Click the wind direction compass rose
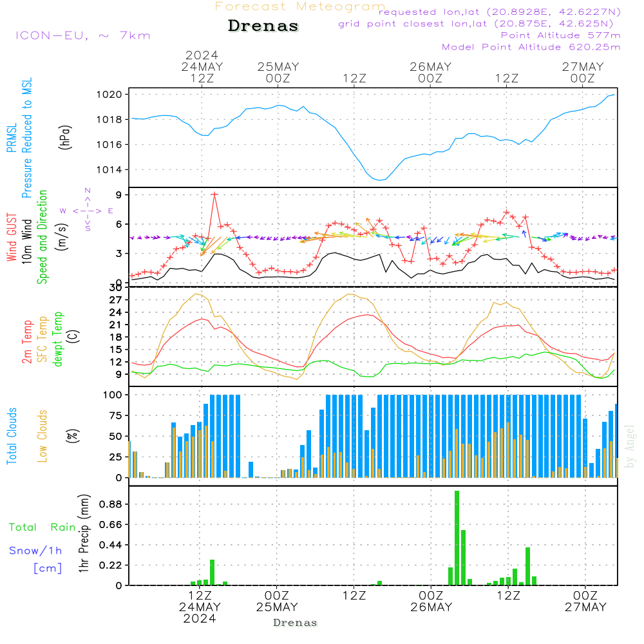 [x=87, y=211]
